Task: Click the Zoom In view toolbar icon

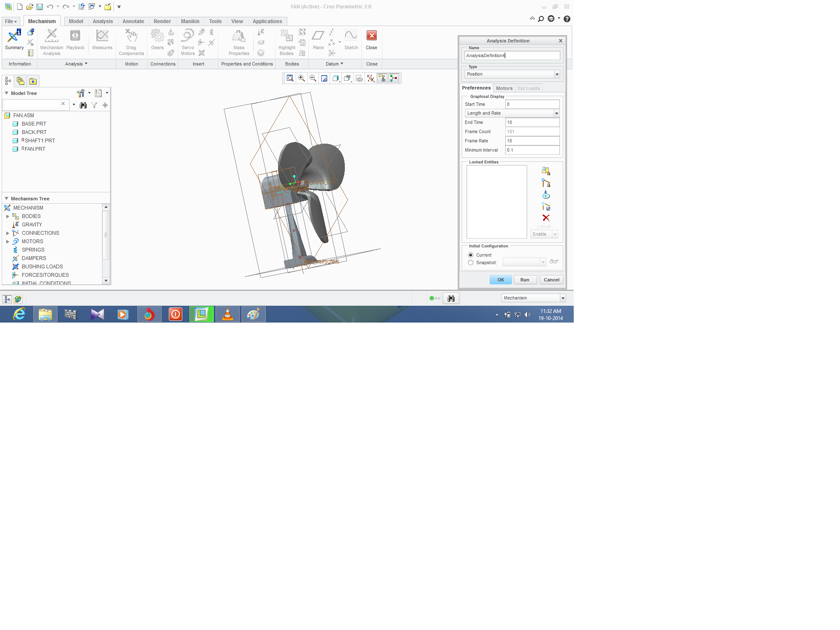Action: click(302, 78)
